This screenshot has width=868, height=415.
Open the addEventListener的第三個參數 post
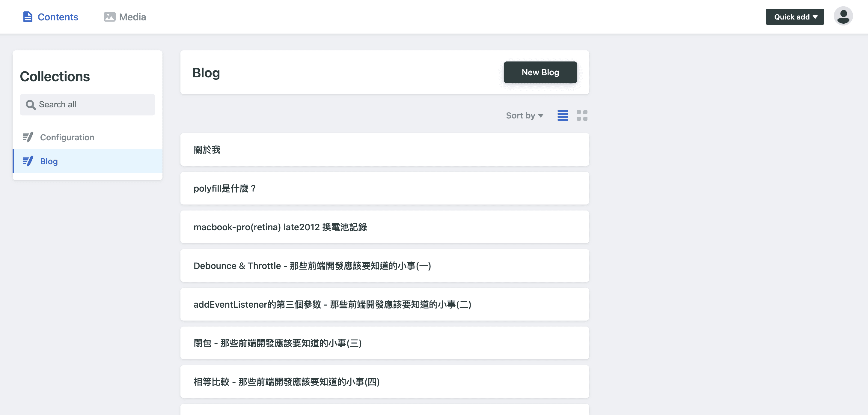tap(384, 304)
